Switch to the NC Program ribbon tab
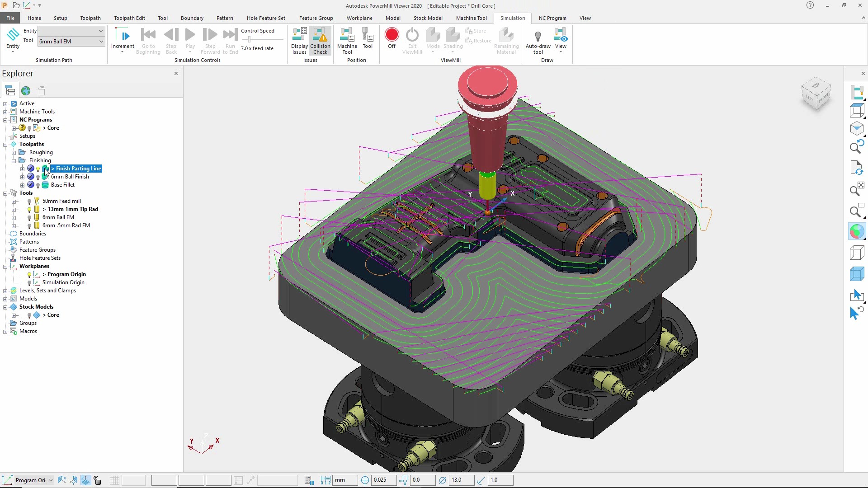Image resolution: width=868 pixels, height=488 pixels. coord(552,18)
